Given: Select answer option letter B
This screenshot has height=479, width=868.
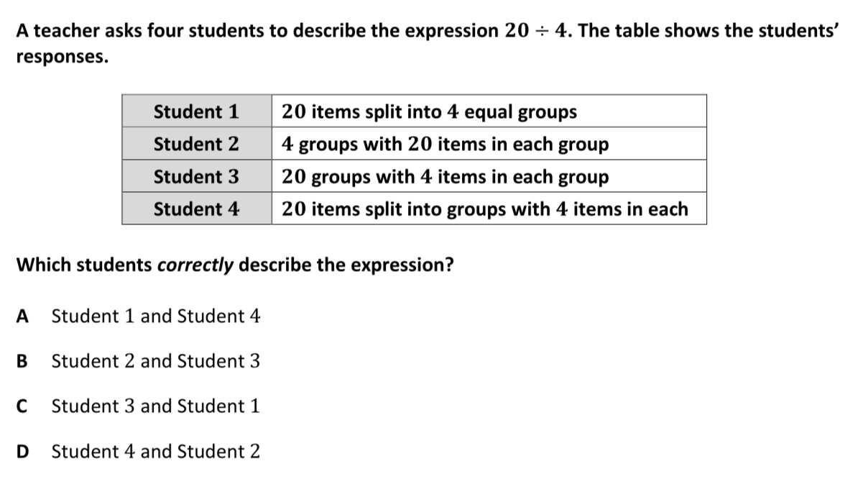Looking at the screenshot, I should (x=22, y=361).
